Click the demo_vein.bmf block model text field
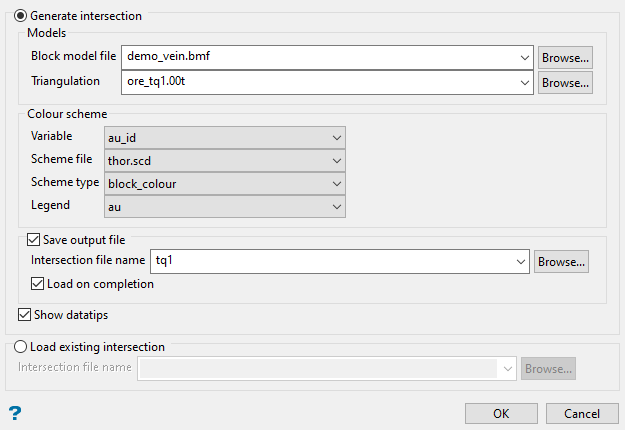The image size is (625, 430). 320,57
